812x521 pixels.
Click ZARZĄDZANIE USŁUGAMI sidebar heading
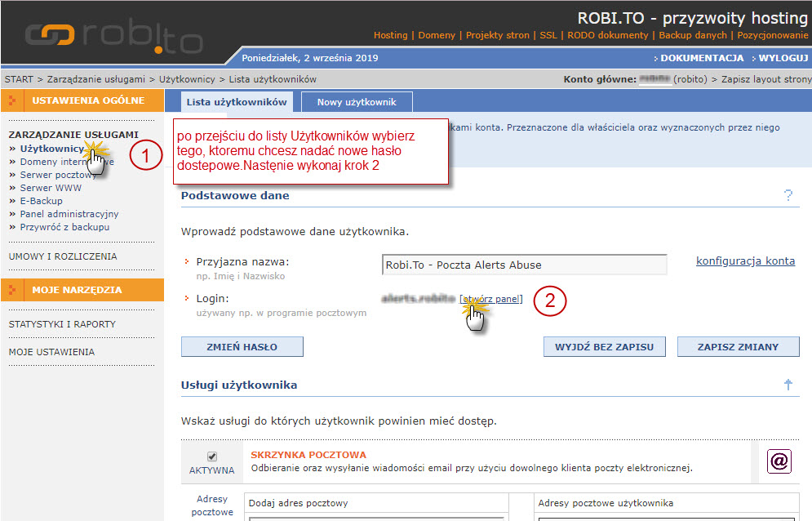click(x=73, y=135)
